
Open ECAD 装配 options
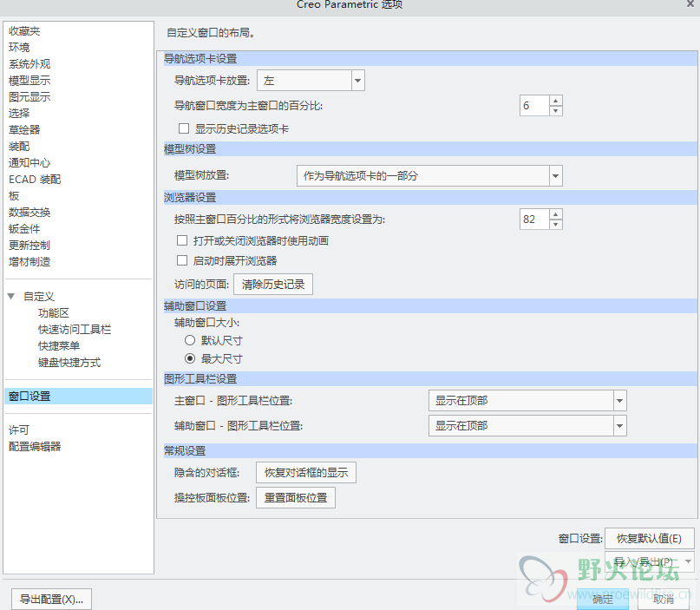point(35,180)
